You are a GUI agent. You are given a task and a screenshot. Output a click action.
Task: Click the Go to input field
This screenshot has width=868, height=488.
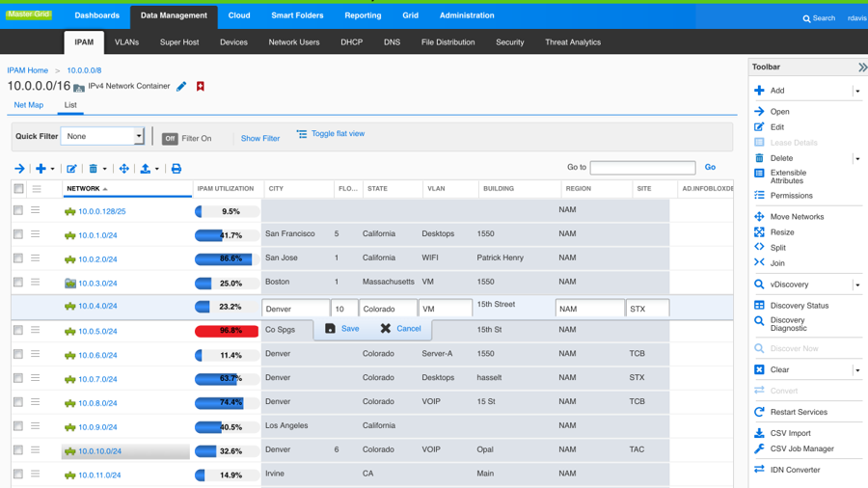(642, 168)
